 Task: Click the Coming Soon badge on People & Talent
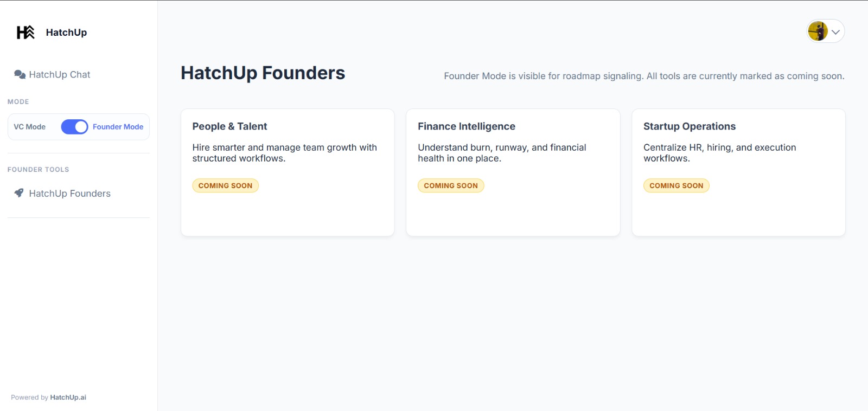(x=225, y=185)
